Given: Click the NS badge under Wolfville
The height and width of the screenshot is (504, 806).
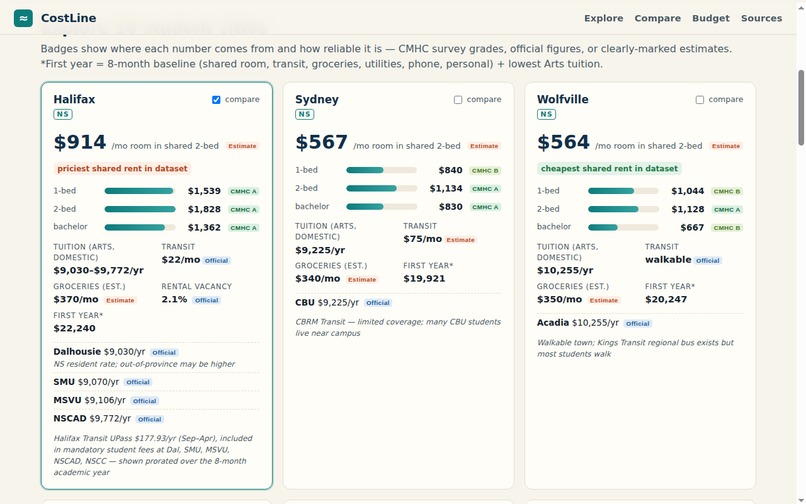Looking at the screenshot, I should (x=546, y=114).
